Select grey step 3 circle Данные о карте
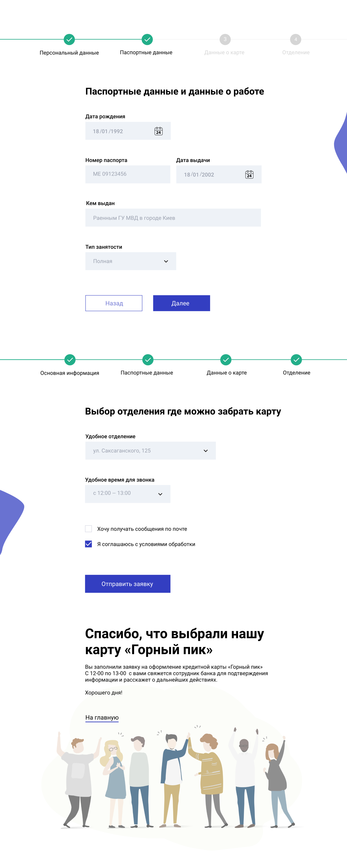The image size is (347, 868). pyautogui.click(x=225, y=39)
